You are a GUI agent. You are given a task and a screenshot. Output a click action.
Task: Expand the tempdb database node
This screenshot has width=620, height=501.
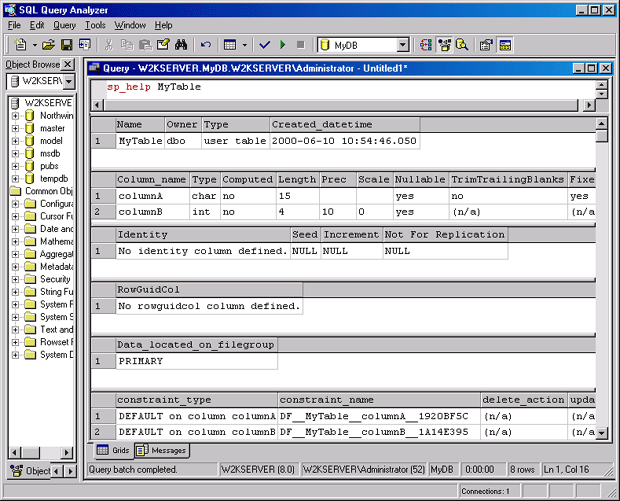tap(15, 179)
